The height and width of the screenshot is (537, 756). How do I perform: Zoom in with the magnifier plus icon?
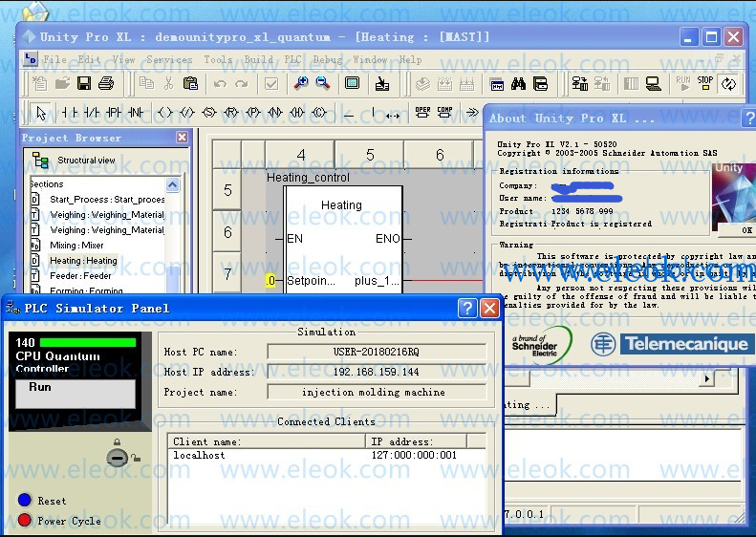301,83
